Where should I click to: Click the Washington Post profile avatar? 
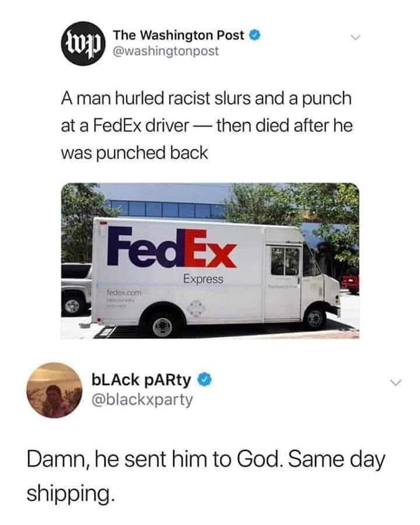[83, 44]
